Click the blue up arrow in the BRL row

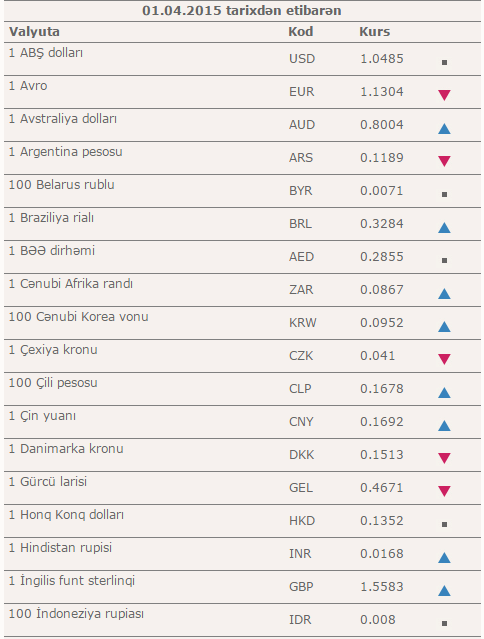[444, 228]
